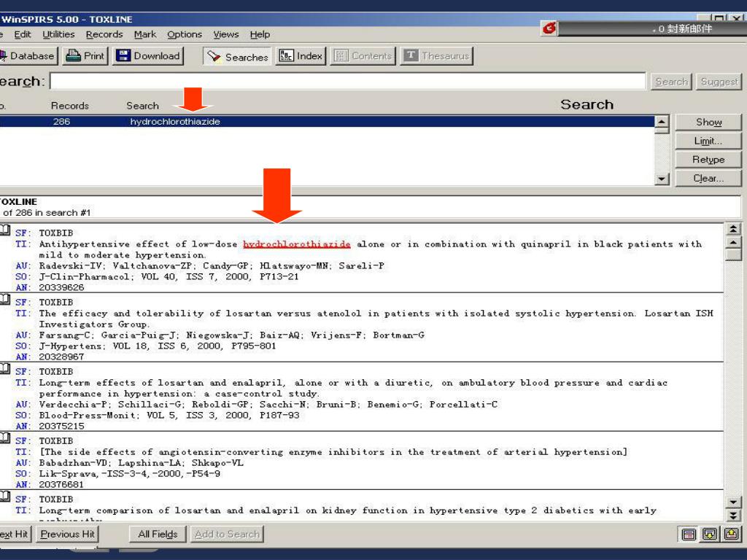Click the Print toolbar button
Image resolution: width=747 pixels, height=560 pixels.
point(86,55)
